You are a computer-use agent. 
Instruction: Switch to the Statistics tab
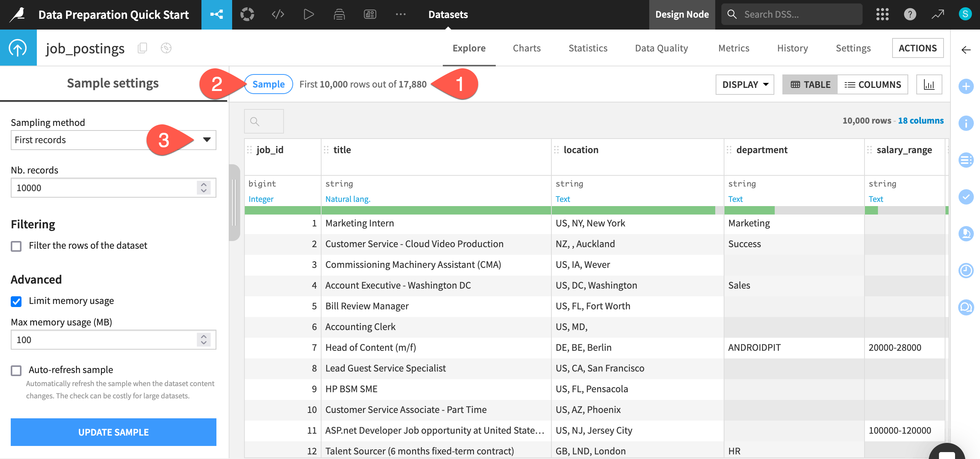pyautogui.click(x=588, y=48)
